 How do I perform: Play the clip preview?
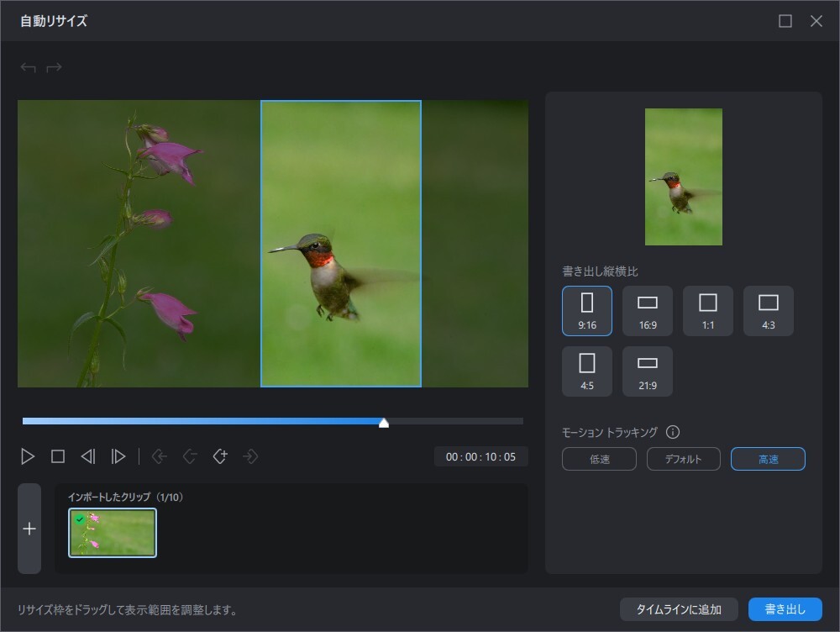[28, 456]
